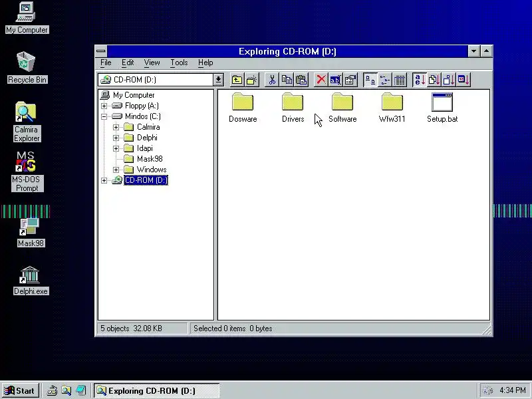Expand the Calmira folder node
The height and width of the screenshot is (399, 532).
[116, 127]
